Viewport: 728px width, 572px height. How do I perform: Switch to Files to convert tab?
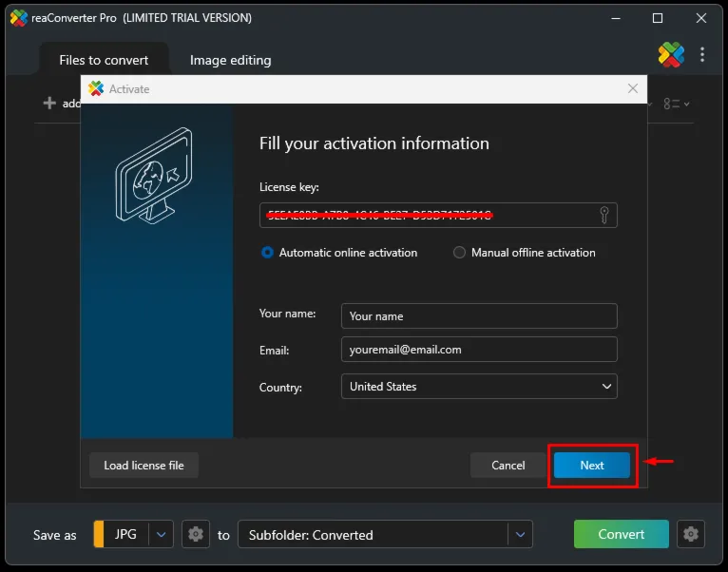[104, 61]
